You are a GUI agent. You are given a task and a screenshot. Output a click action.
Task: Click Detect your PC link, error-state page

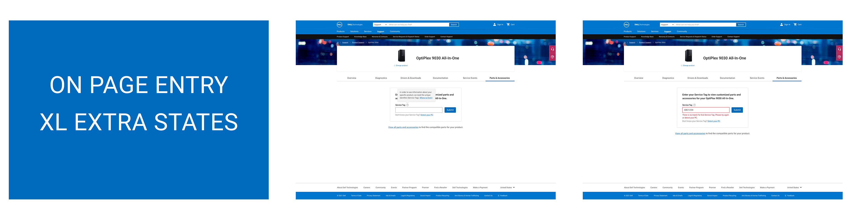[x=714, y=121]
